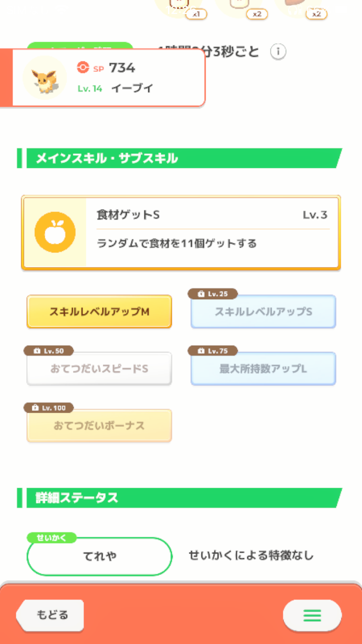This screenshot has height=644, width=362.
Task: Select the スキルレベルアップM sub skill
Action: [x=99, y=312]
